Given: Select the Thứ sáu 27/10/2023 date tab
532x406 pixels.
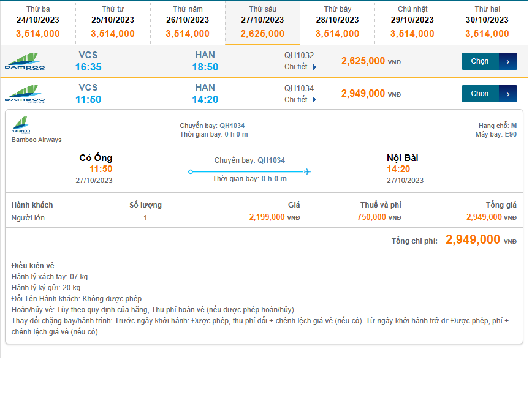Looking at the screenshot, I should 262,22.
